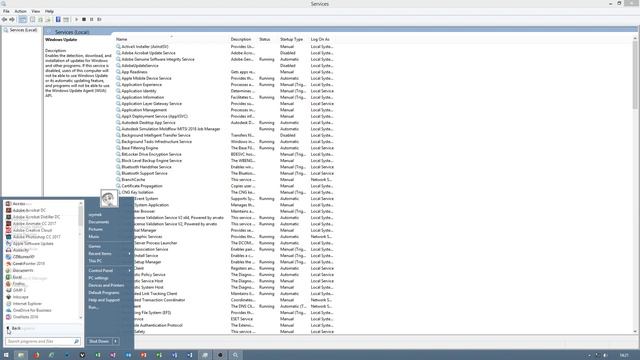Expand the Recent Items submenu arrow
640x360 pixels.
[129, 253]
